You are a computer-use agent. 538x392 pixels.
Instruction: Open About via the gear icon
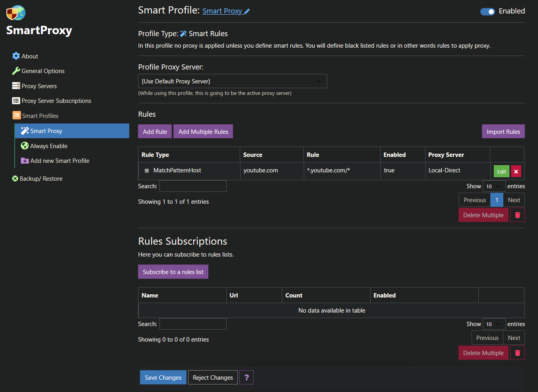(x=16, y=56)
